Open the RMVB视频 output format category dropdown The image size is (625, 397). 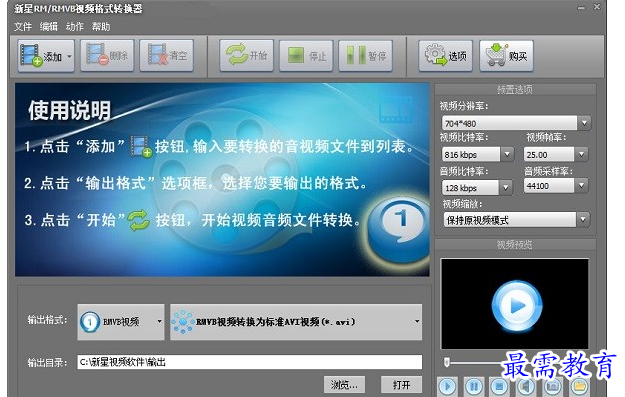pos(121,322)
